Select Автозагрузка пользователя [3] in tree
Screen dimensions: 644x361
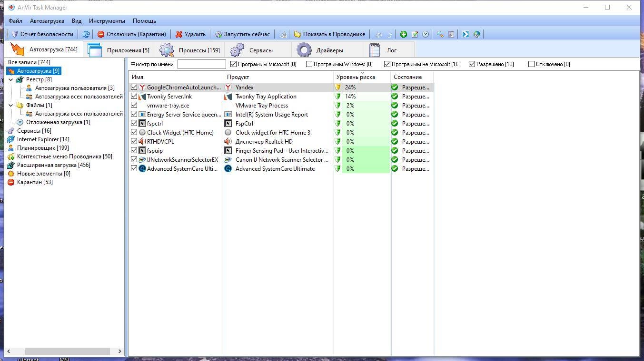click(75, 88)
